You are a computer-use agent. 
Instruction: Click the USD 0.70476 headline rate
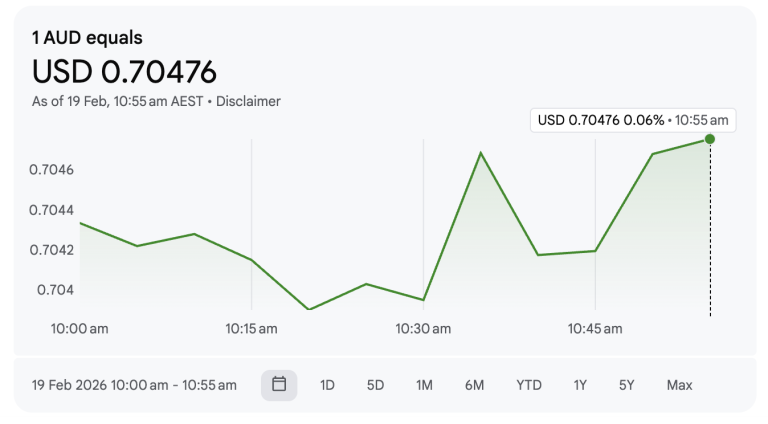(124, 72)
